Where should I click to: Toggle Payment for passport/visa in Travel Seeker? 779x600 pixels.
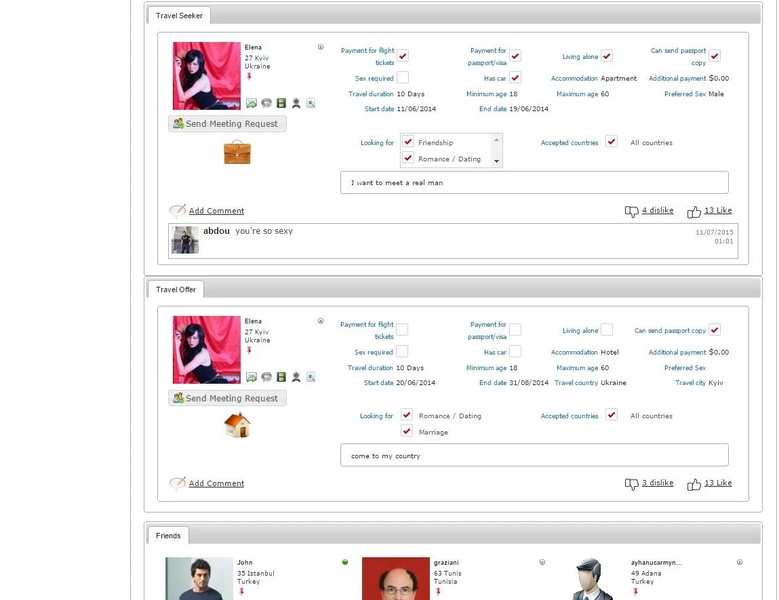515,56
